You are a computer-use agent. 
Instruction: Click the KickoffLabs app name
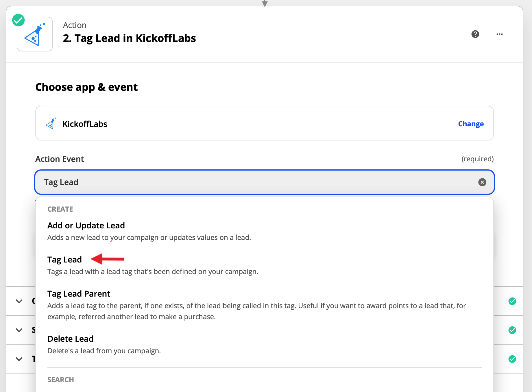[x=85, y=124]
